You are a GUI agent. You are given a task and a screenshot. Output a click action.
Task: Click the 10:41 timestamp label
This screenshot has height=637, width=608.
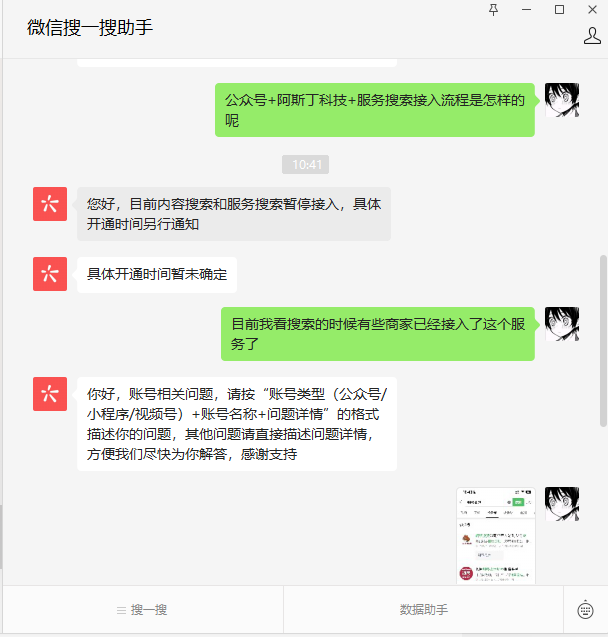point(305,165)
